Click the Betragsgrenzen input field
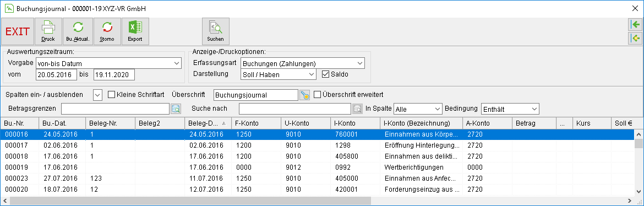Screen dimensions: 644x206 click(115, 109)
